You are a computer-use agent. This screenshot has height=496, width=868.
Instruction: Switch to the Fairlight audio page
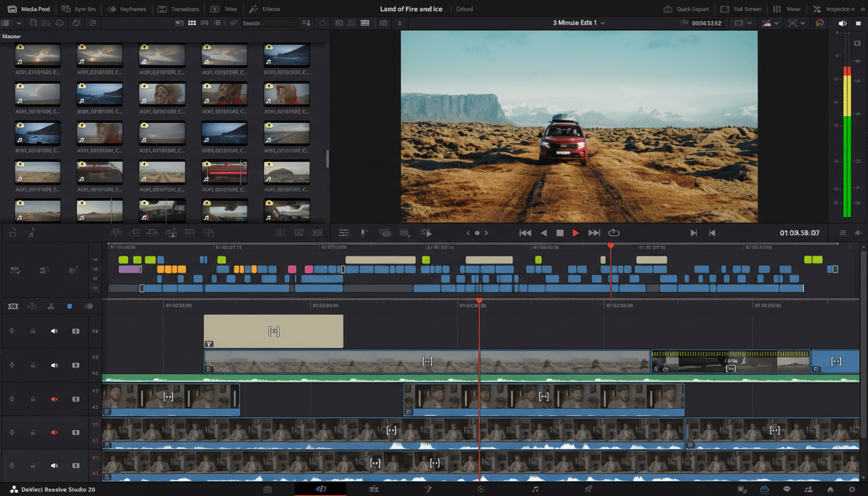535,489
